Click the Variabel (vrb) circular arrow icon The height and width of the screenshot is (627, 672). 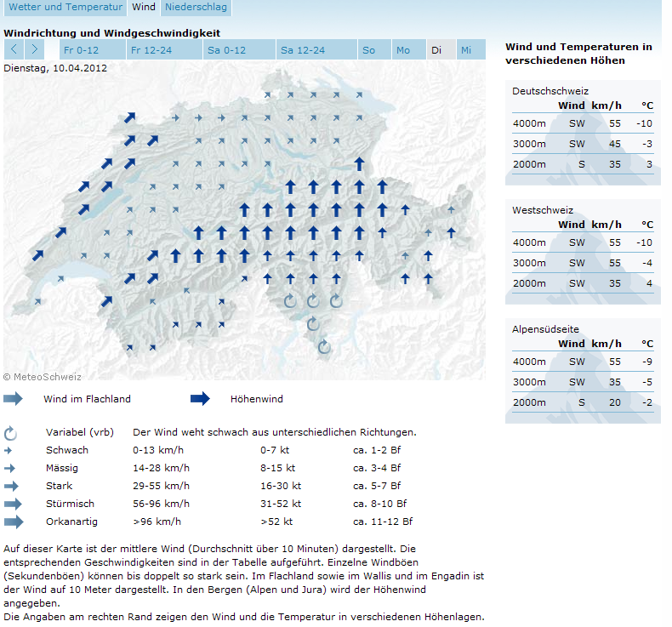click(x=11, y=433)
